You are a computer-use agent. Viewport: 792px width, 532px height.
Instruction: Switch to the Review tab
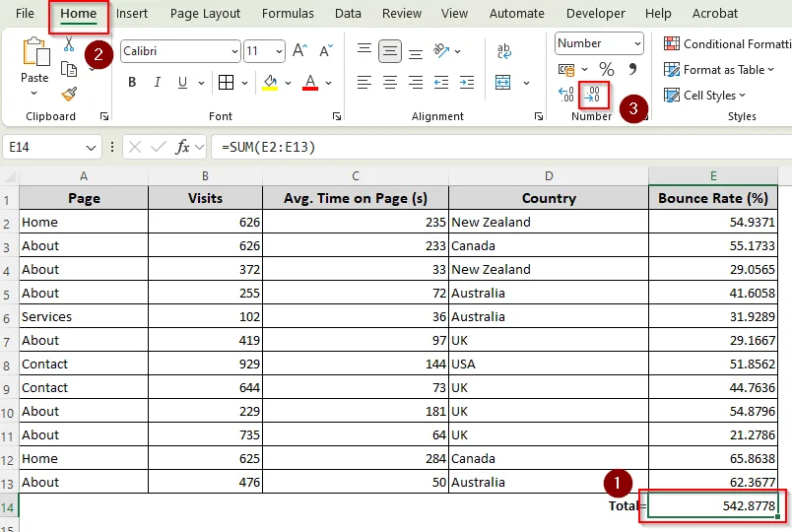click(402, 13)
